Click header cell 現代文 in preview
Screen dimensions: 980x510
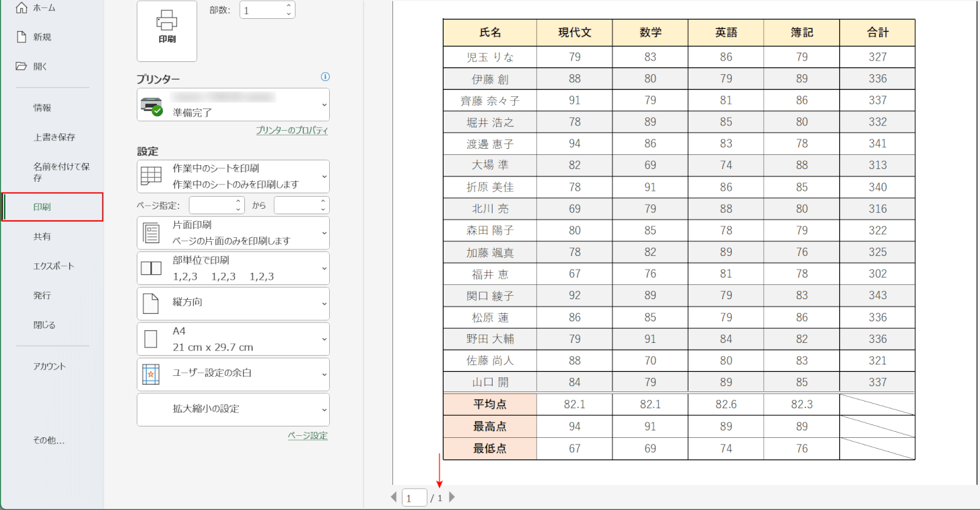pos(575,32)
